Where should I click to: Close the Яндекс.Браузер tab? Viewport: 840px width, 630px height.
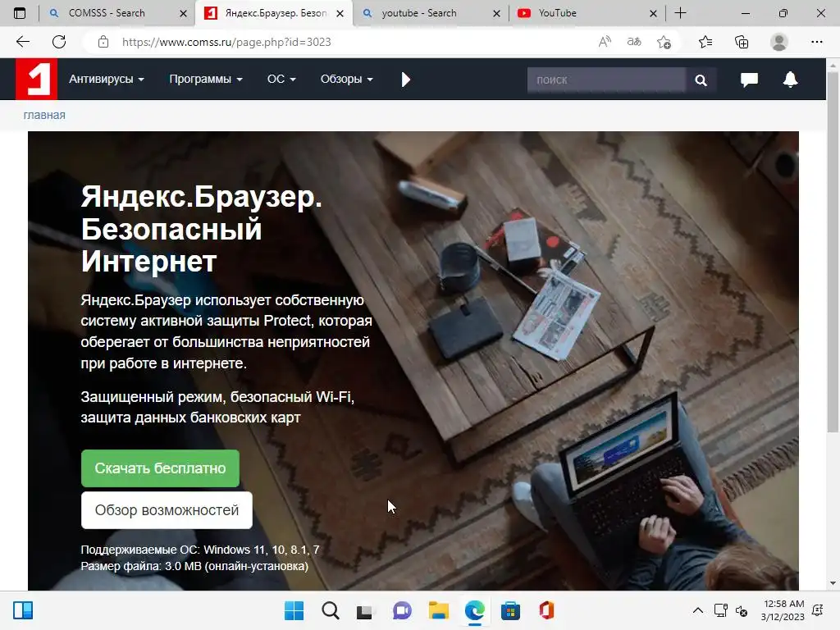340,13
